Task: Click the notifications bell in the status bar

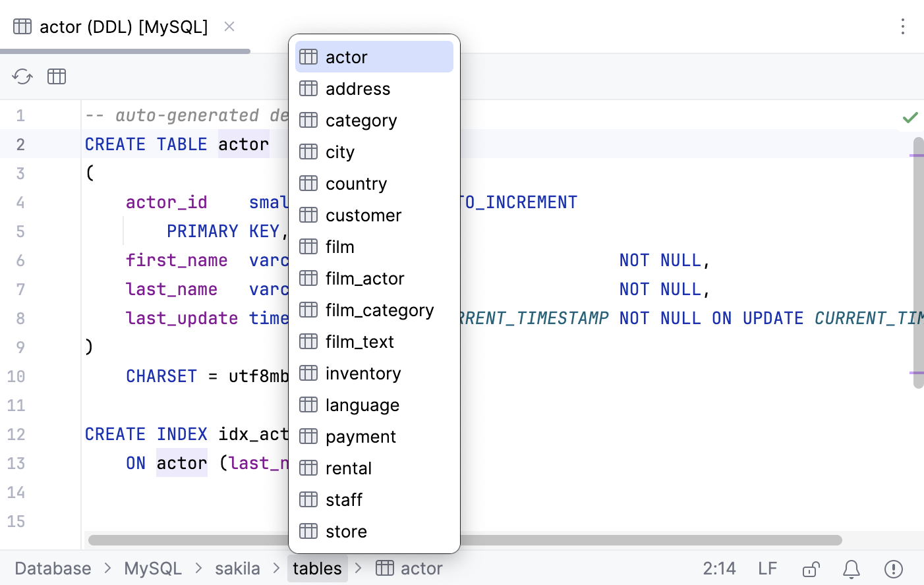Action: [x=851, y=569]
